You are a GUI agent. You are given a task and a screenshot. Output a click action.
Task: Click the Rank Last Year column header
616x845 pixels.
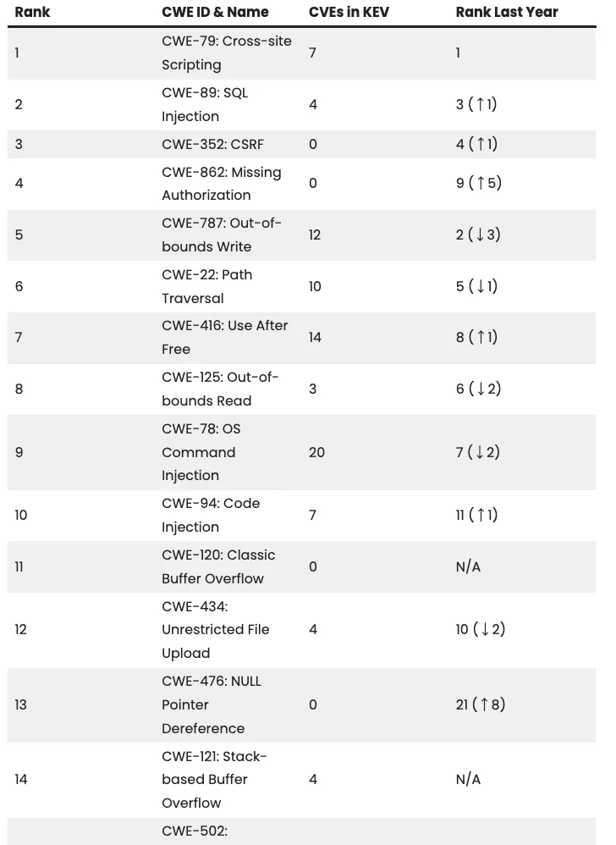point(506,12)
